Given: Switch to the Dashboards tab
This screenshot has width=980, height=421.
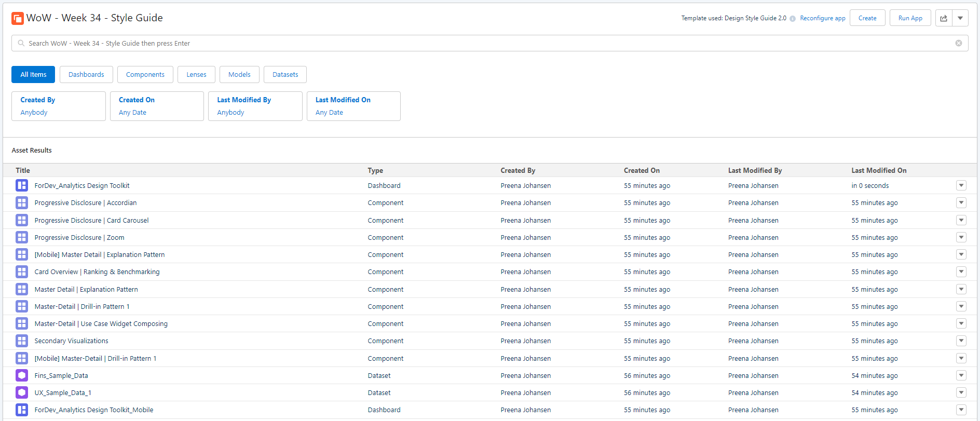Looking at the screenshot, I should [86, 74].
